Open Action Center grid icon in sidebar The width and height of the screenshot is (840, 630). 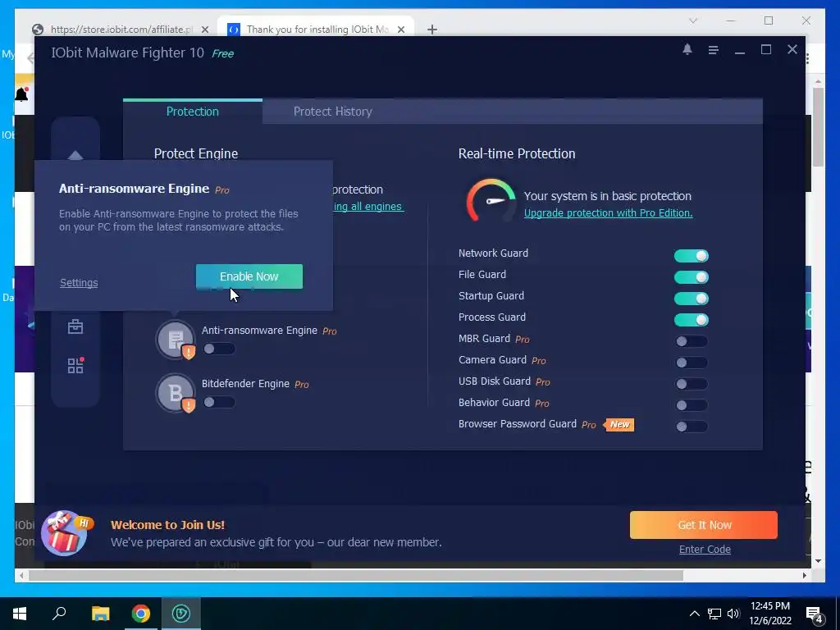75,365
